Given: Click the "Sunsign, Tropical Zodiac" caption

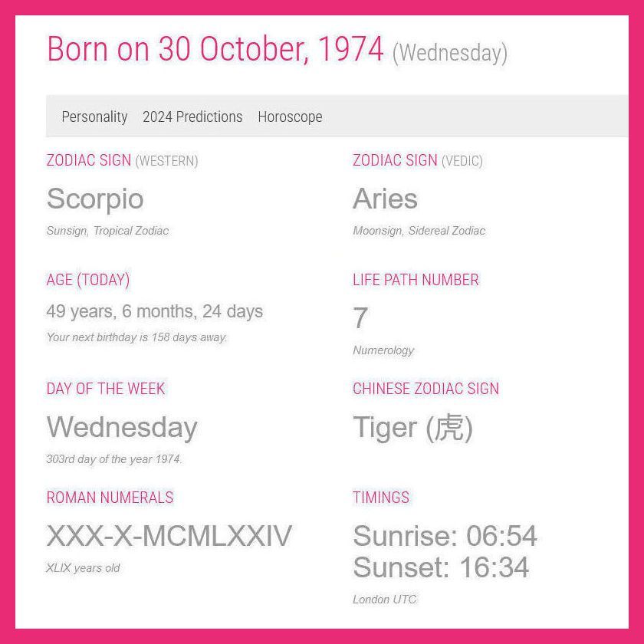Looking at the screenshot, I should click(x=107, y=231).
